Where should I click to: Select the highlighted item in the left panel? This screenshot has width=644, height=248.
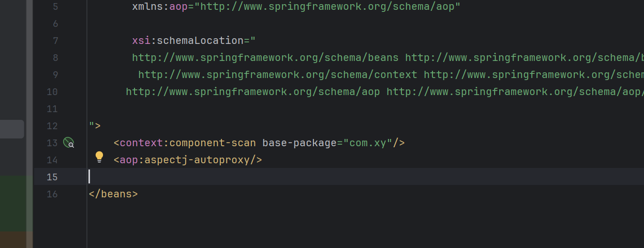point(11,129)
